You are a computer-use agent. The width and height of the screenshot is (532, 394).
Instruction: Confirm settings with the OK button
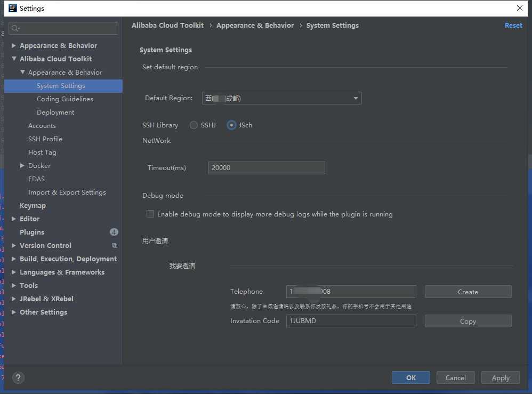(x=411, y=377)
